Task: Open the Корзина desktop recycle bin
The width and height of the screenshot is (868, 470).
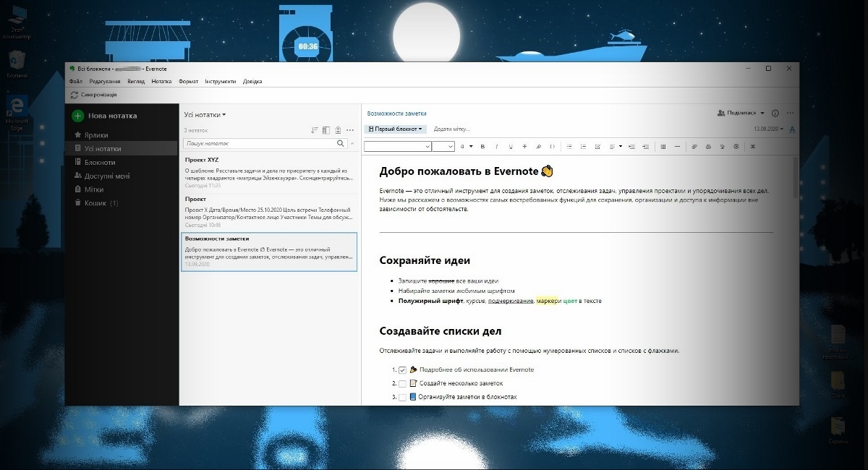Action: [17, 65]
